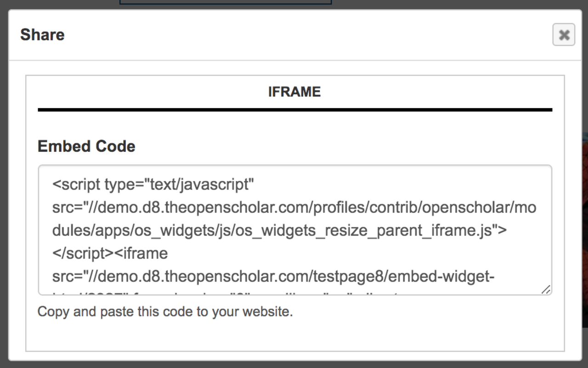Screen dimensions: 588x368
Task: Click the empty panel area below the hint
Action: 294,335
